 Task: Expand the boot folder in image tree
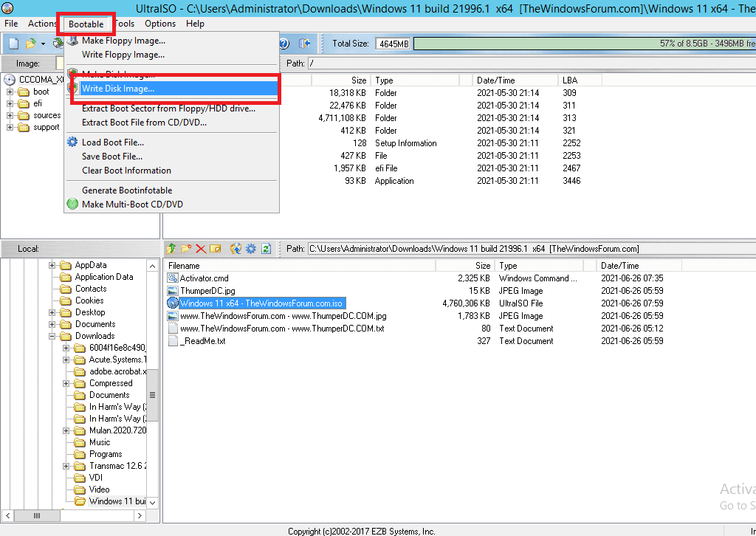tap(10, 92)
